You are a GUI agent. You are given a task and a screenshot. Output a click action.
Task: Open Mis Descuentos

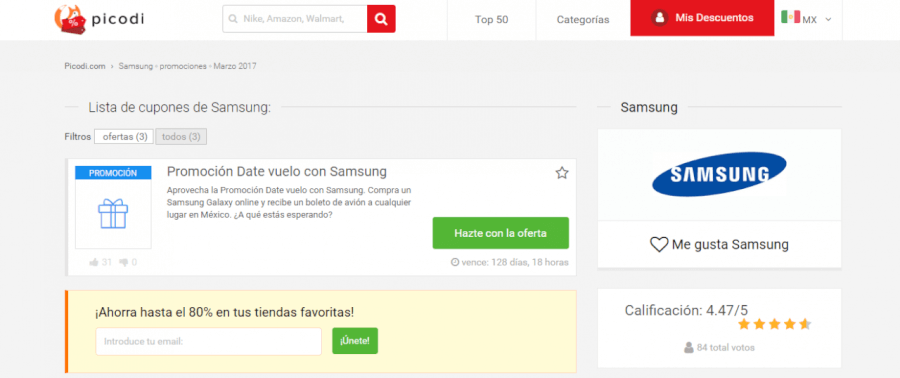(x=702, y=18)
